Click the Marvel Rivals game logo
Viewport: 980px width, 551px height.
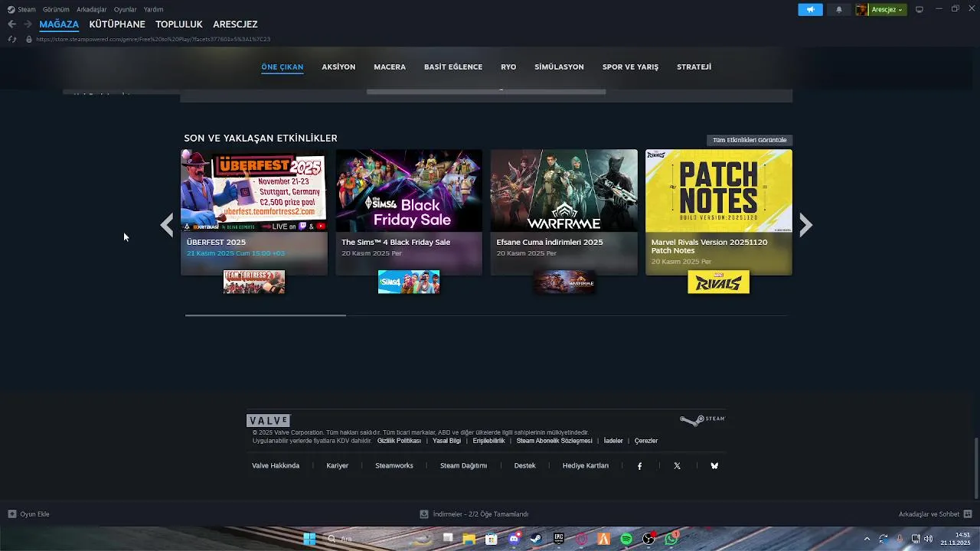[x=719, y=282]
